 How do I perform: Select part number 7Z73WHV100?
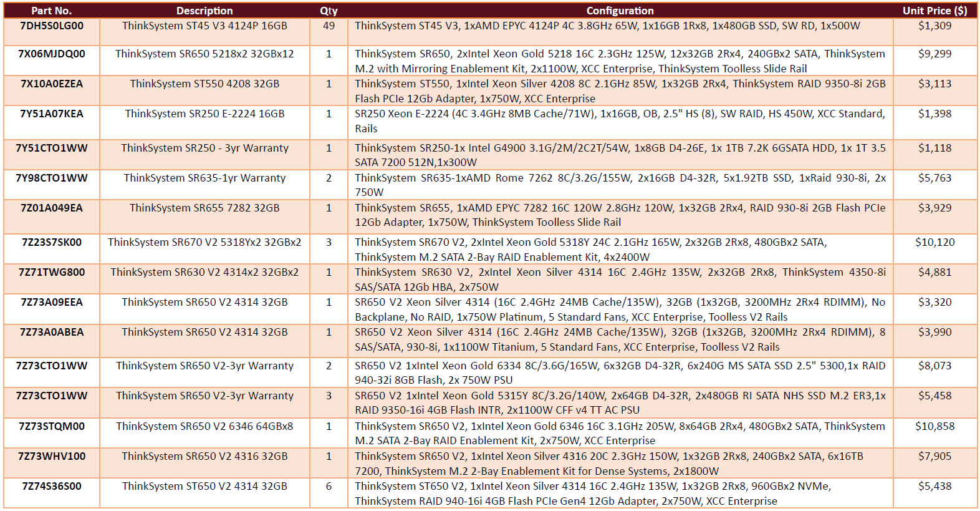click(x=52, y=456)
